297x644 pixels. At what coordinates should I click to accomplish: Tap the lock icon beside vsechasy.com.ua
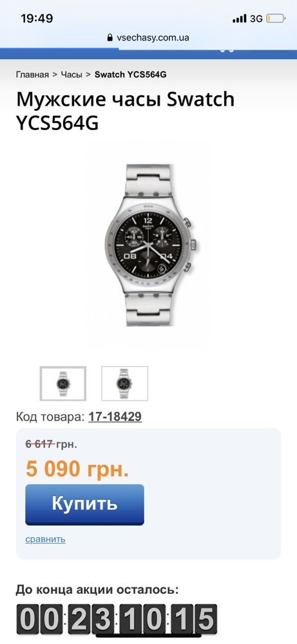click(110, 38)
